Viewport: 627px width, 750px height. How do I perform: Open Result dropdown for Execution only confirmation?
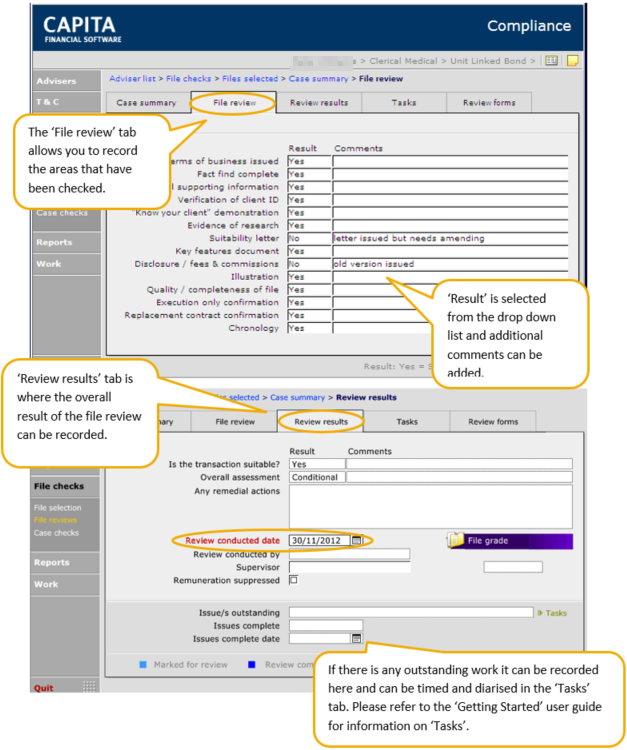[x=309, y=302]
